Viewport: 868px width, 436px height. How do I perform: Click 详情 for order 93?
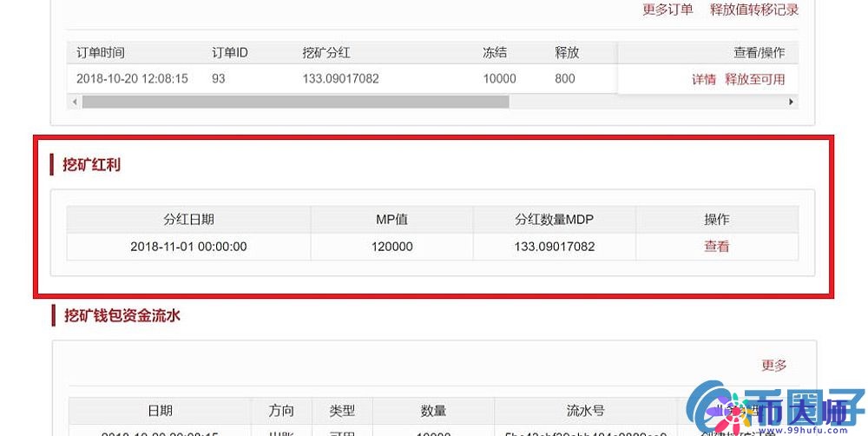coord(704,79)
